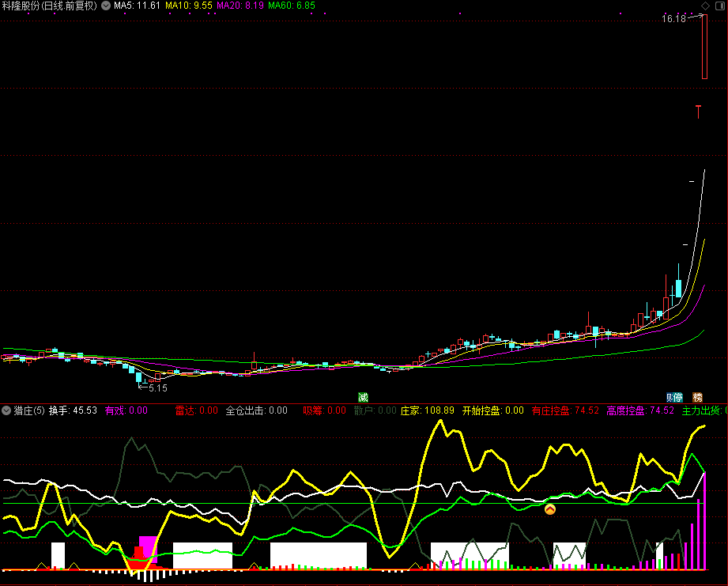The height and width of the screenshot is (586, 728).
Task: Click the 开始控盘: 0.00 value
Action: pos(493,410)
